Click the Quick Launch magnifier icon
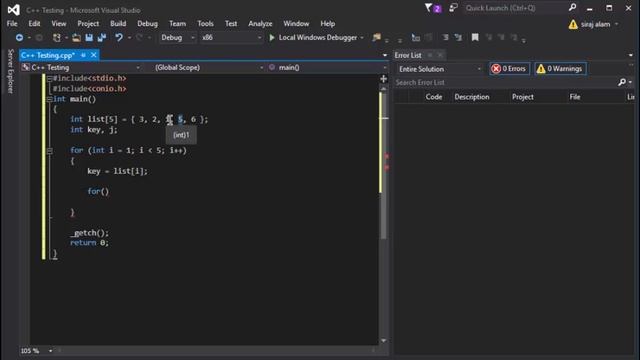 (x=573, y=7)
